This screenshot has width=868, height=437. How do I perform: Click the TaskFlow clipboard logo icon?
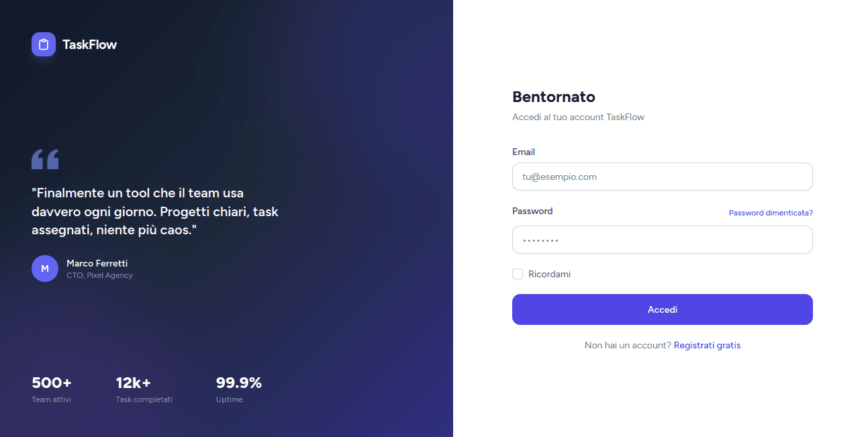[44, 44]
